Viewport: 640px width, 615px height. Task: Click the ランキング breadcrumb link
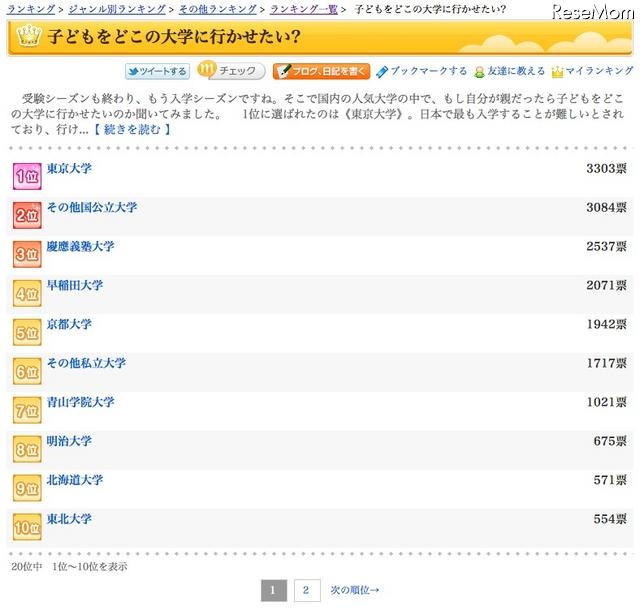point(31,9)
